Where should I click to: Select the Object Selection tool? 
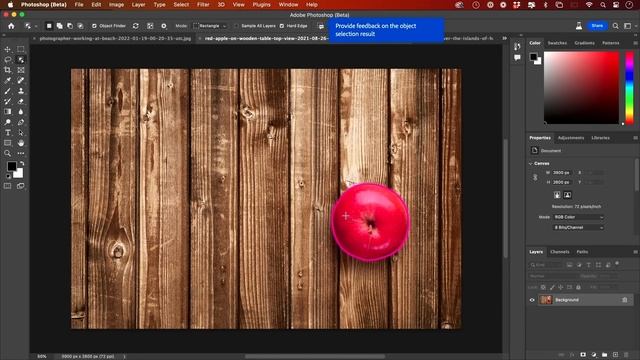click(x=21, y=60)
